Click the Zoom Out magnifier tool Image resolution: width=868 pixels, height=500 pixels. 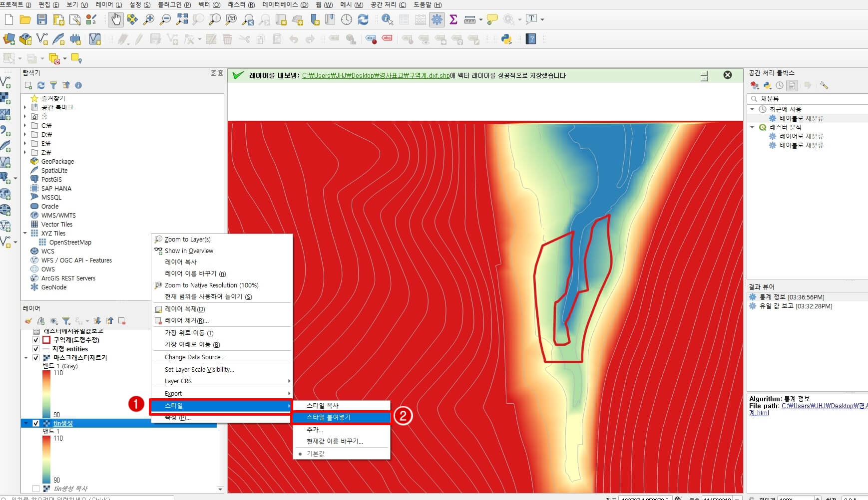pyautogui.click(x=165, y=19)
